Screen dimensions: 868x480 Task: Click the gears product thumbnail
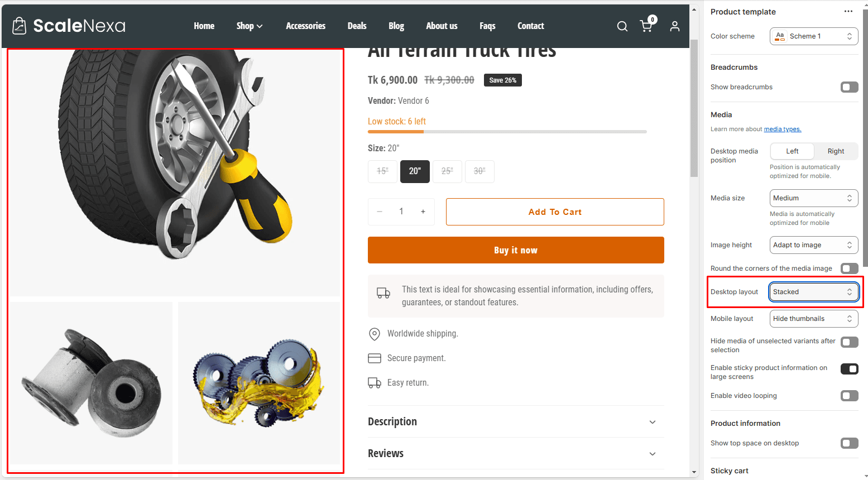(x=259, y=383)
